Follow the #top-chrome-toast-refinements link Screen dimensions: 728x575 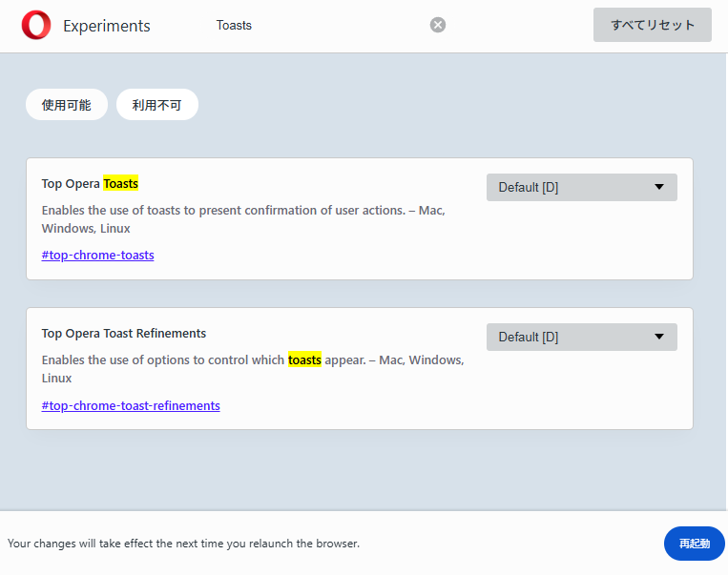pos(131,405)
